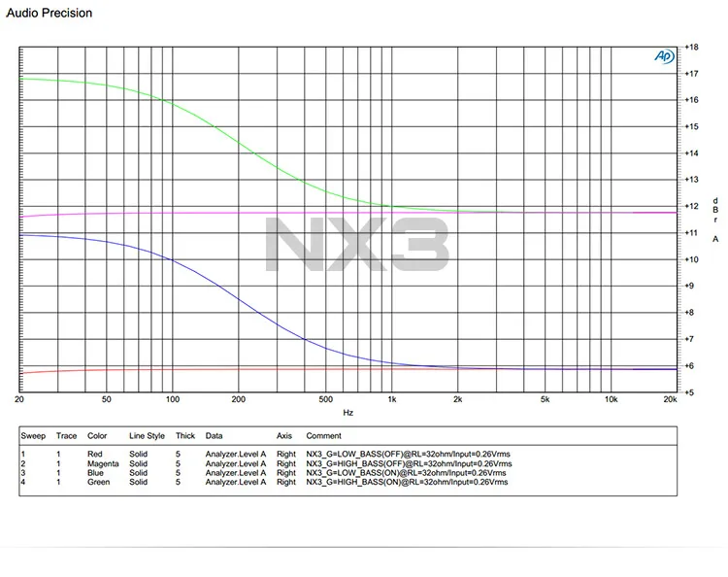Viewport: 728px width, 577px height.
Task: Click the 5k frequency axis label
Action: [546, 399]
